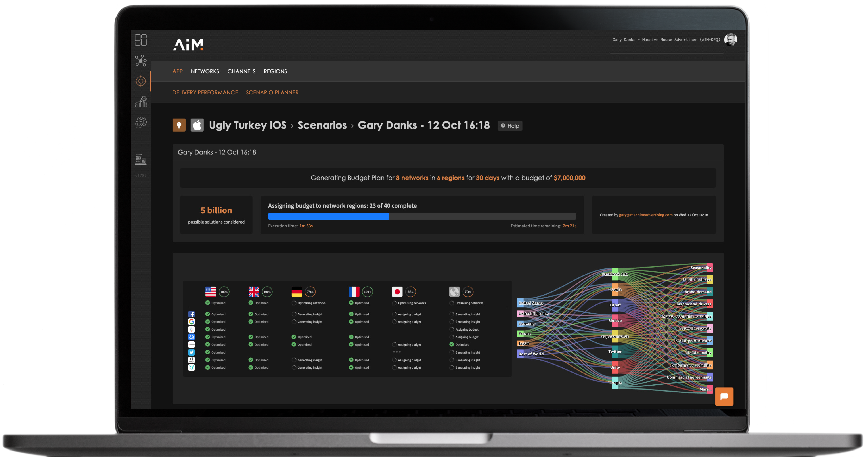
Task: Click the United States flag icon
Action: (211, 292)
